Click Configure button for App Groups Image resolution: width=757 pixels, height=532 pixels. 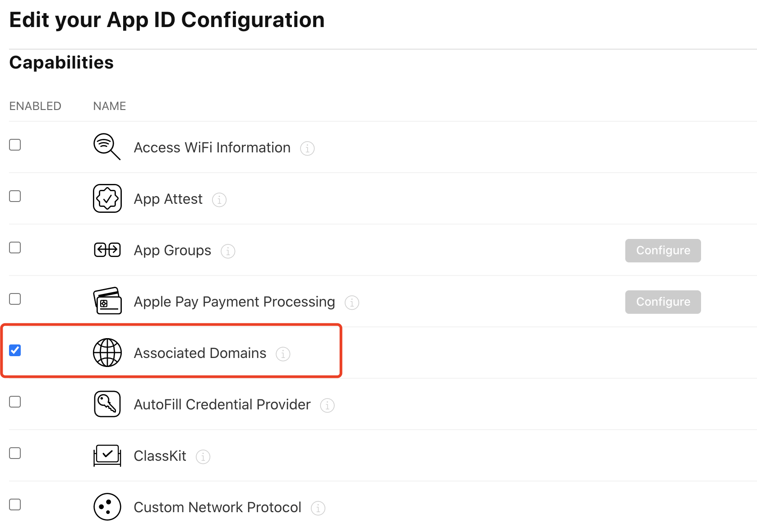[x=663, y=251]
